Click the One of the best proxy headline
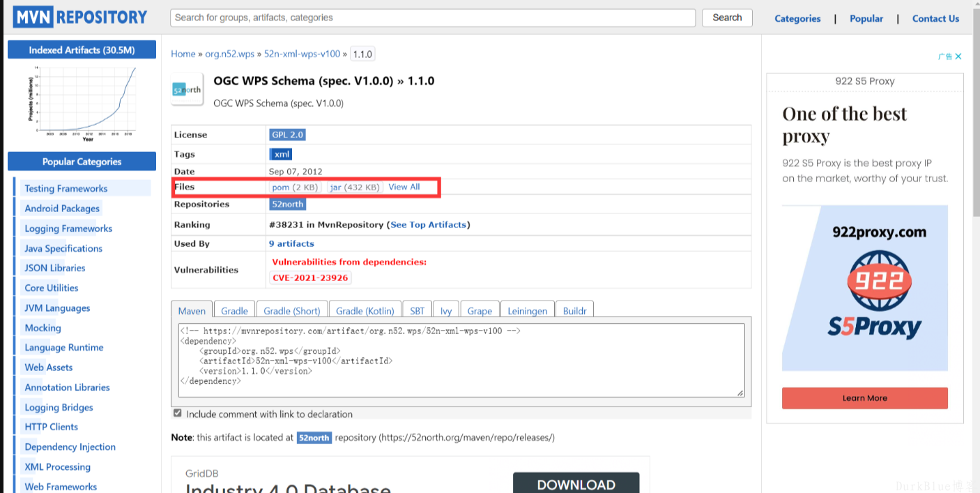The height and width of the screenshot is (493, 980). 845,125
